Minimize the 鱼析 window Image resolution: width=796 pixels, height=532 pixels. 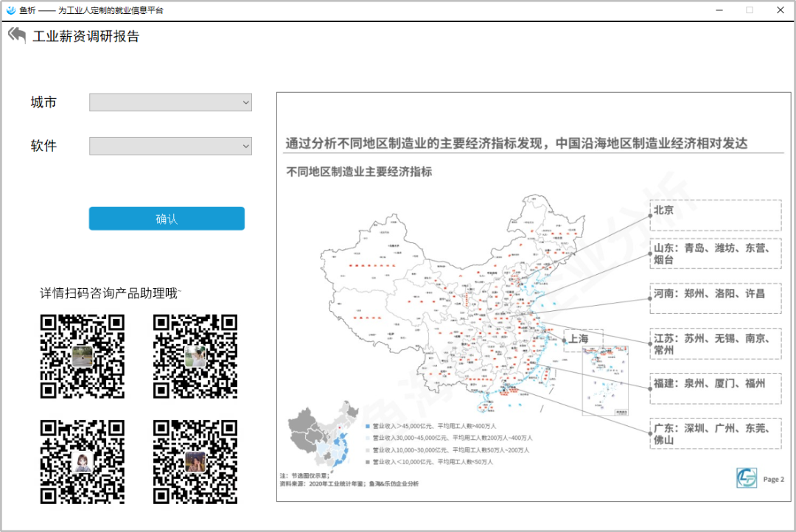[719, 10]
